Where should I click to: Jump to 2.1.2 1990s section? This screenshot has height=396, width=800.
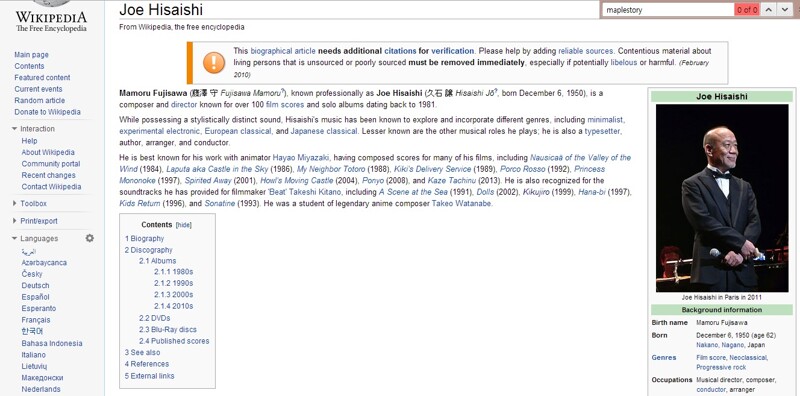[x=173, y=283]
